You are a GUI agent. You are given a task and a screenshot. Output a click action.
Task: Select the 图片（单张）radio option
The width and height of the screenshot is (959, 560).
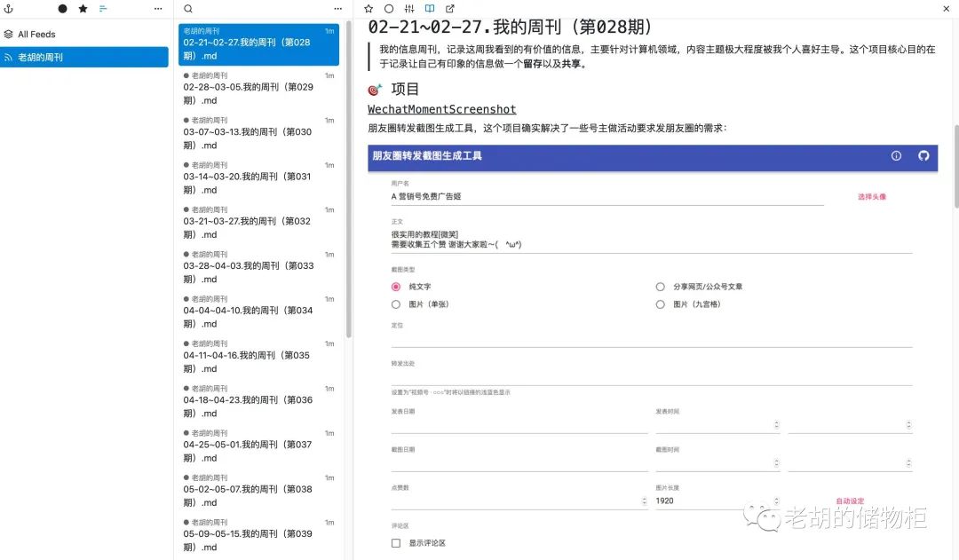[x=396, y=304]
